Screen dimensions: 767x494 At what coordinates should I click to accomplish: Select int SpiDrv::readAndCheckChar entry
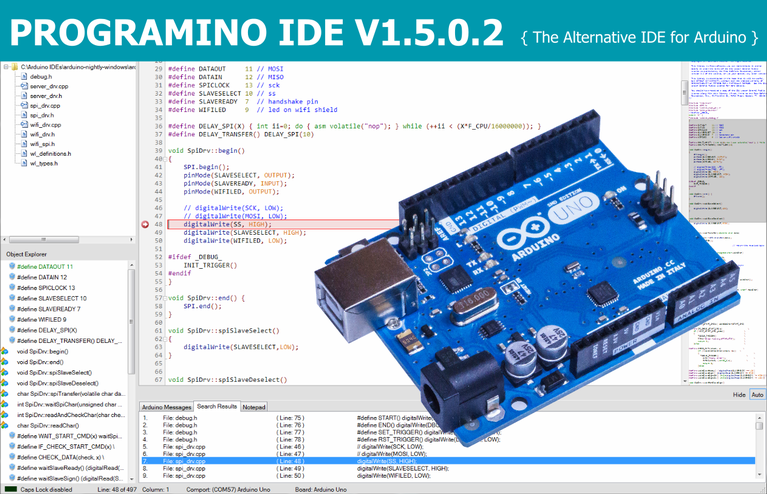click(x=71, y=415)
